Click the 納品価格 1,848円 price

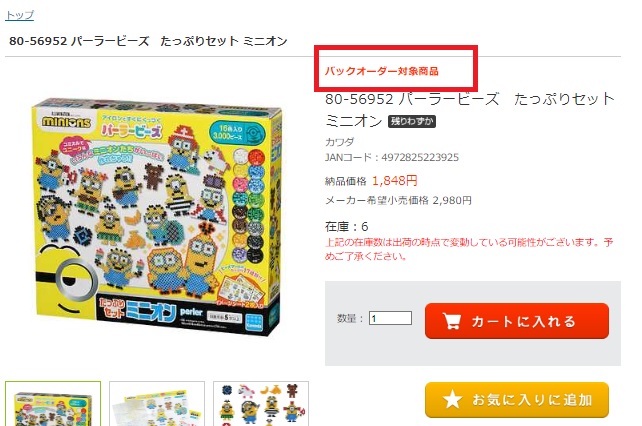click(371, 181)
